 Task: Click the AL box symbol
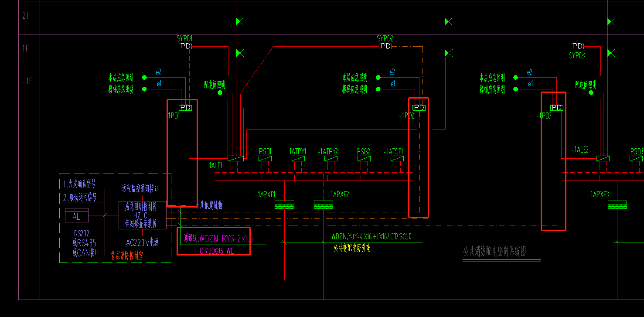tap(76, 215)
